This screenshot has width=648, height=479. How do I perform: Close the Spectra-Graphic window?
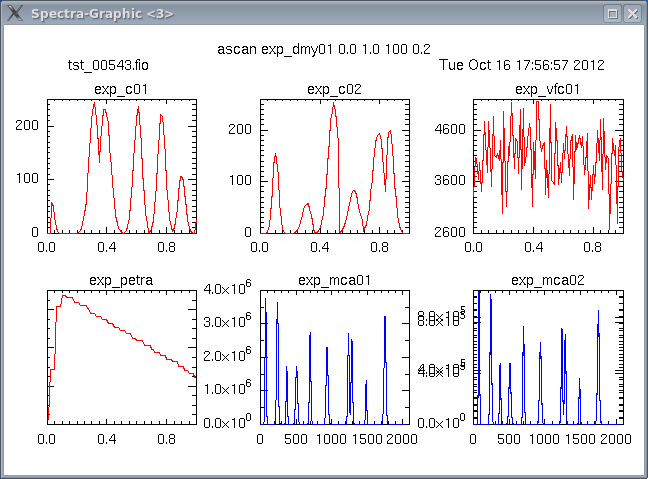pyautogui.click(x=632, y=14)
